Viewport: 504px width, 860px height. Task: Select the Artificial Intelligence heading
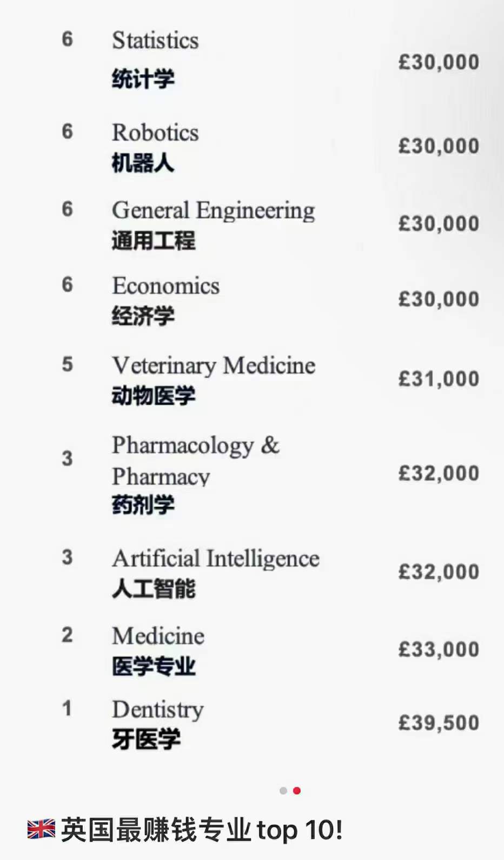click(x=215, y=559)
